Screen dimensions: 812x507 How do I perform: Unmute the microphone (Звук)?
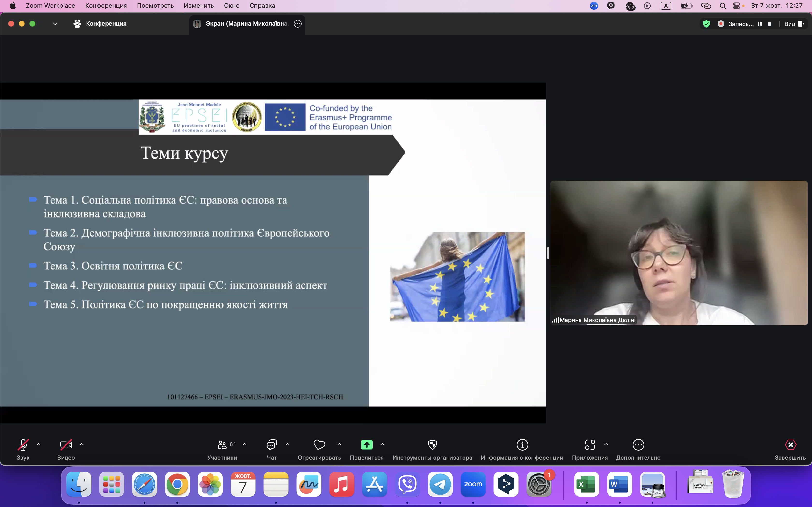23,445
